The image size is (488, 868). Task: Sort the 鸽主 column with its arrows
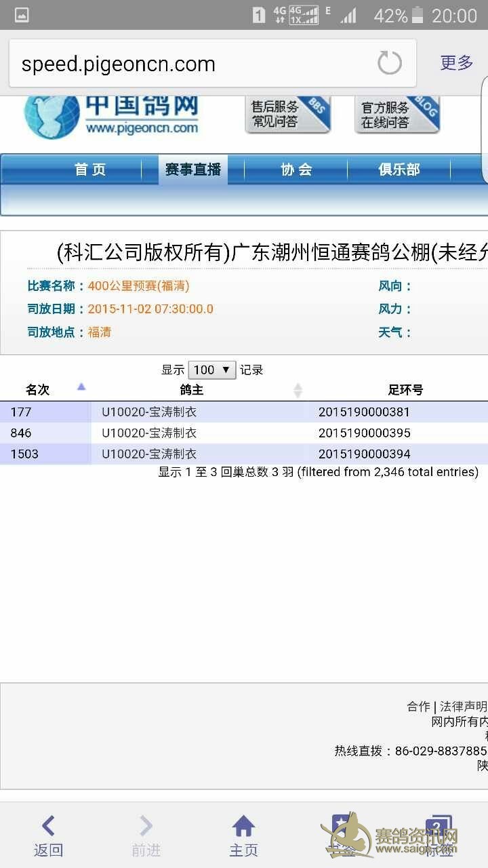point(297,390)
